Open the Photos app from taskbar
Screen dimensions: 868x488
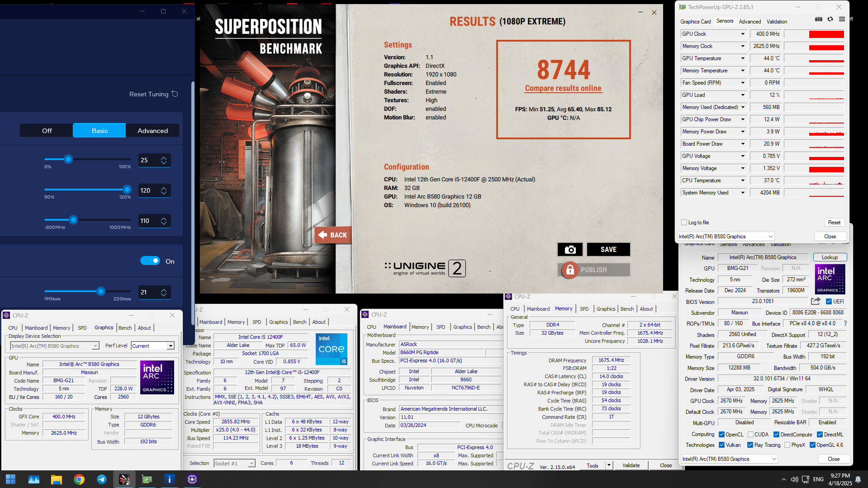pyautogui.click(x=34, y=479)
